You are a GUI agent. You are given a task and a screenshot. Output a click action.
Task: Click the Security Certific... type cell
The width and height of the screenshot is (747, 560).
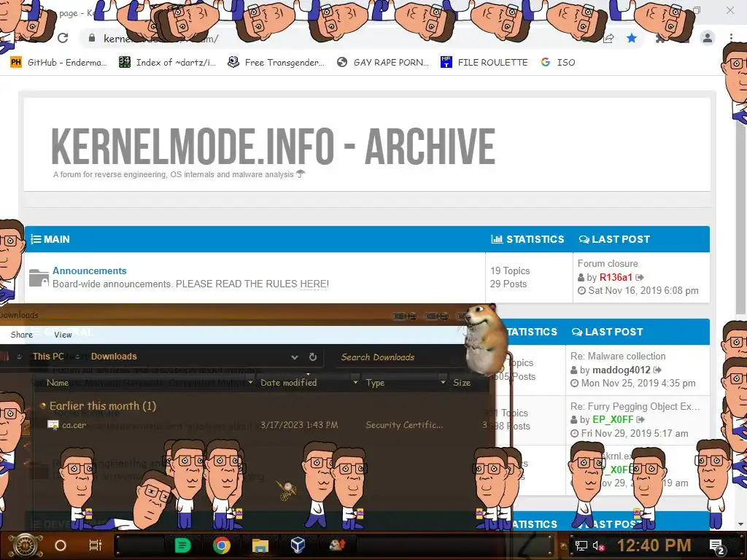(404, 425)
